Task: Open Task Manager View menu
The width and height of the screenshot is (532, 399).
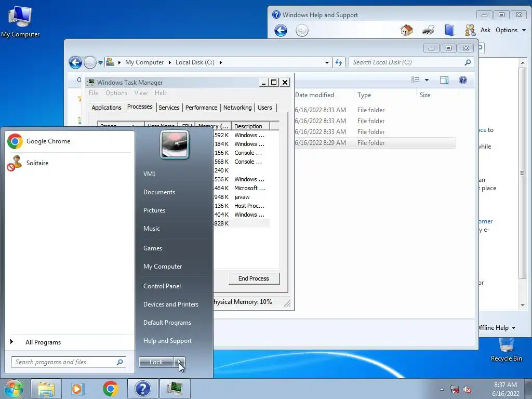Action: [141, 93]
